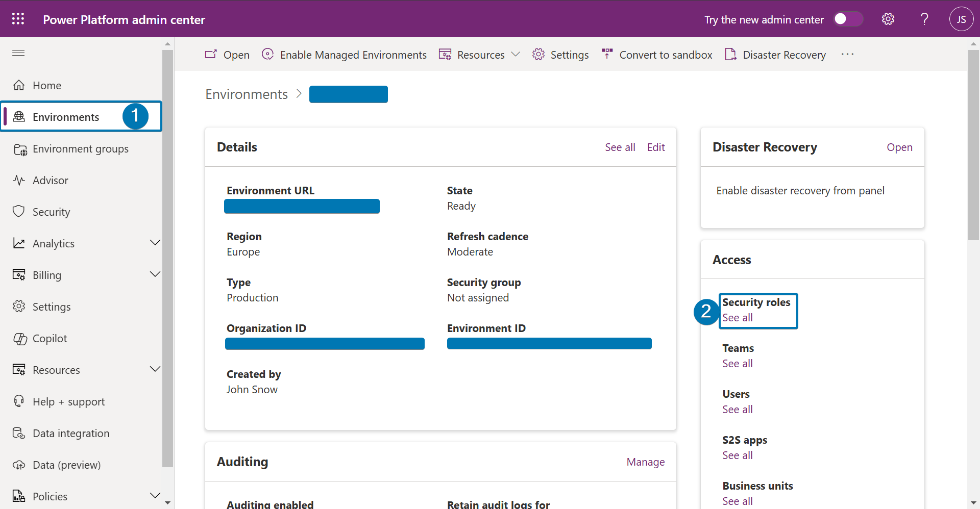Expand the Policies navigation chevron

pyautogui.click(x=155, y=496)
